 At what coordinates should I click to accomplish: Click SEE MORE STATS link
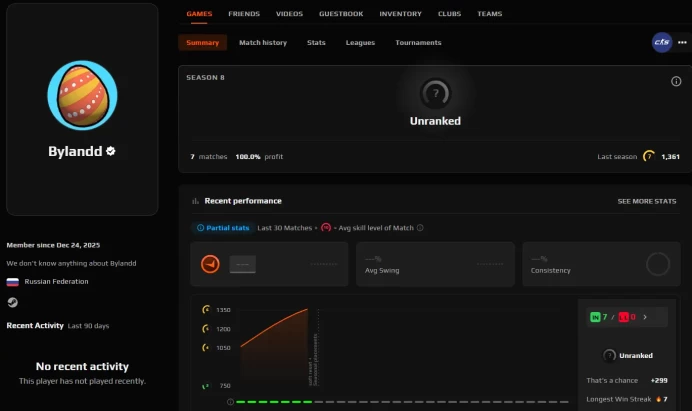tap(647, 201)
